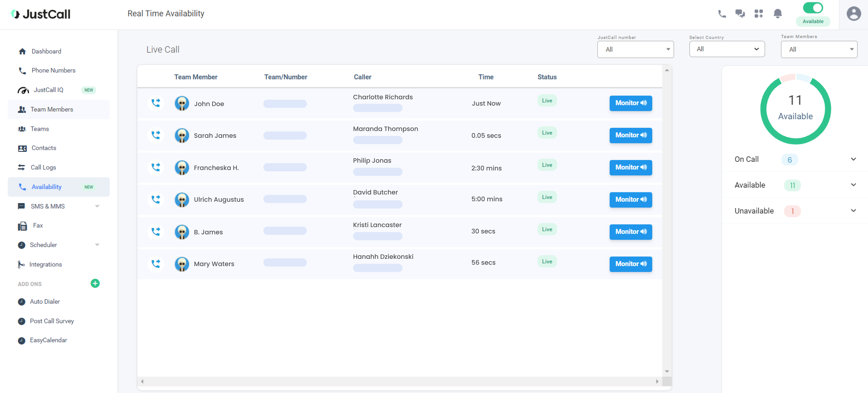The height and width of the screenshot is (393, 868).
Task: Expand the Unavailable section chevron
Action: point(853,211)
